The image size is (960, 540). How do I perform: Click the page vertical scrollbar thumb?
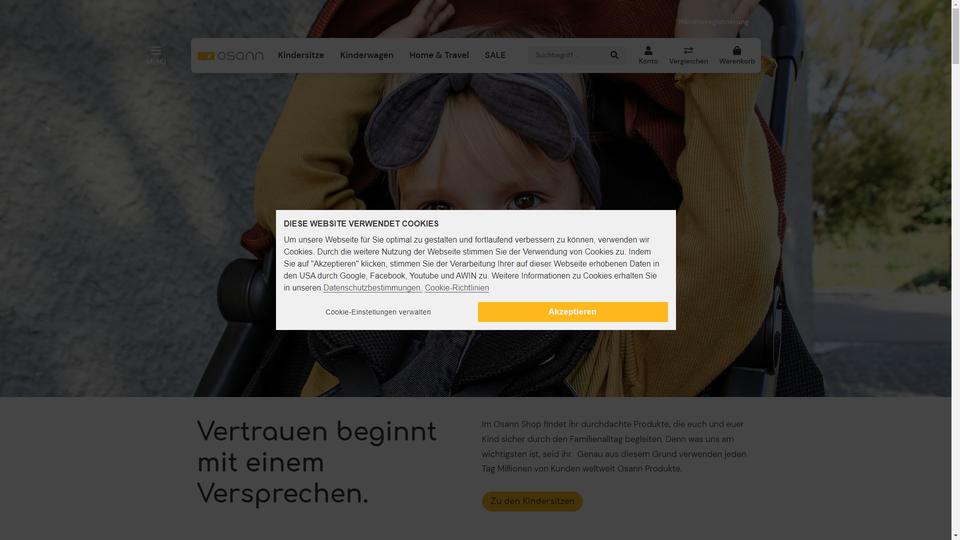pyautogui.click(x=955, y=37)
